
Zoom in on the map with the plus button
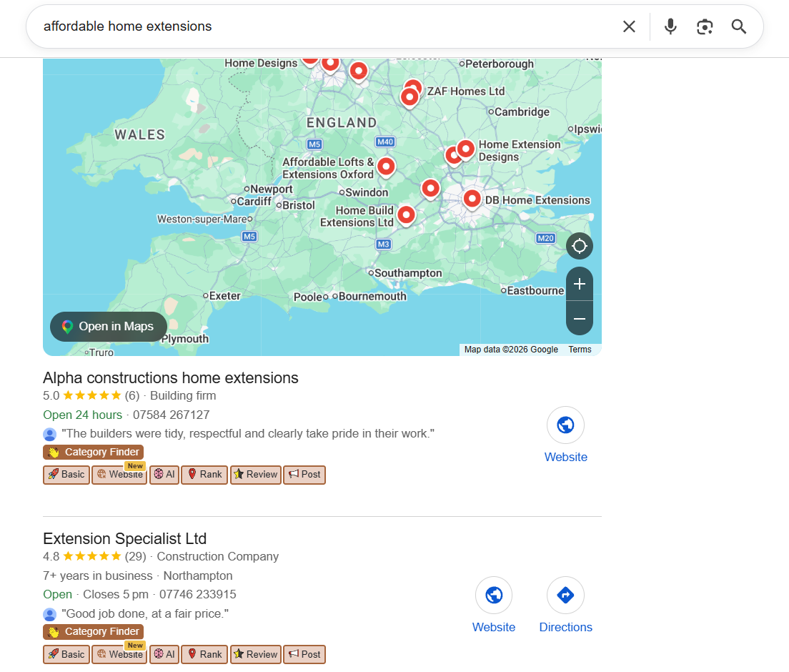click(x=579, y=284)
